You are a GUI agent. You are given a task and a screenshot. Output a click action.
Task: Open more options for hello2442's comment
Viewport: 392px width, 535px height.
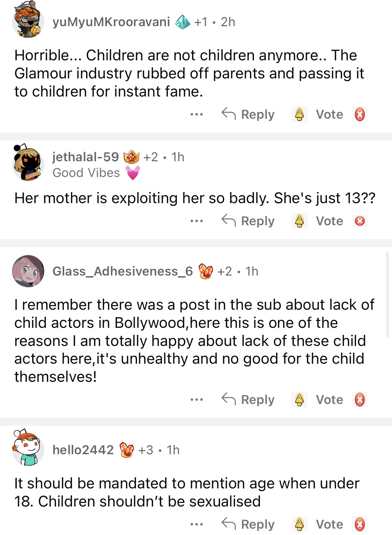tap(196, 524)
